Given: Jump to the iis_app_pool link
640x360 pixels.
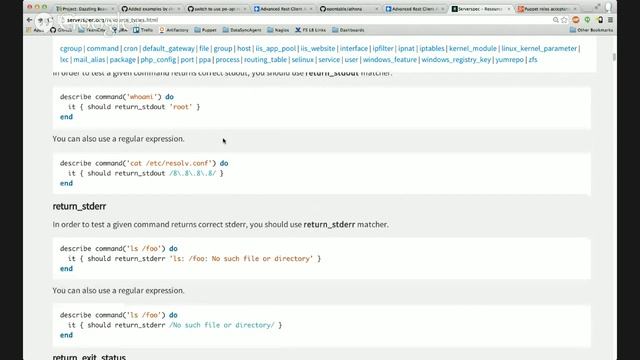Looking at the screenshot, I should pyautogui.click(x=276, y=48).
